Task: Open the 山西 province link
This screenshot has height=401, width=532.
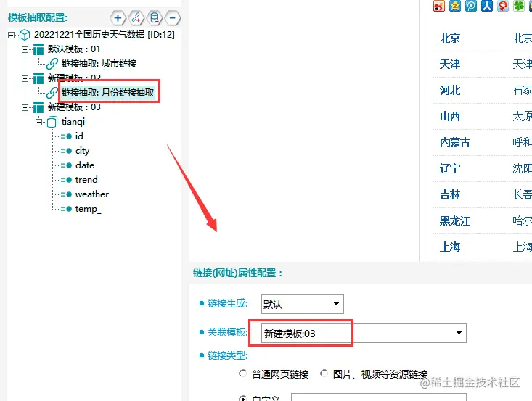Action: point(449,116)
